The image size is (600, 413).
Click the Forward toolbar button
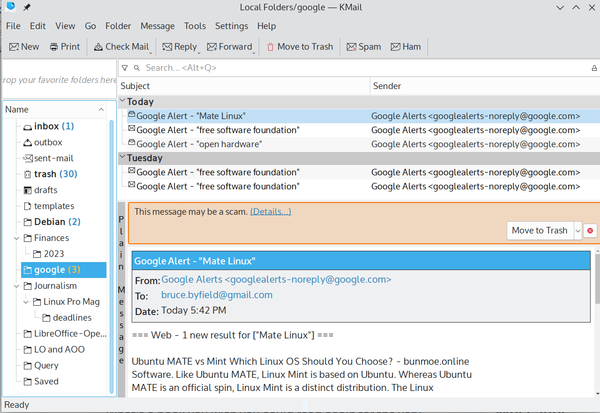pos(230,47)
